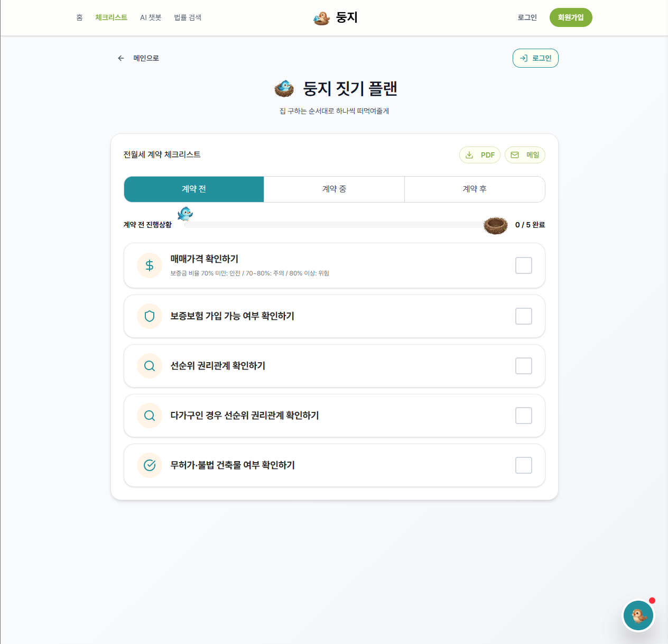The height and width of the screenshot is (644, 668).
Task: Download the checklist with the PDF button
Action: [480, 155]
